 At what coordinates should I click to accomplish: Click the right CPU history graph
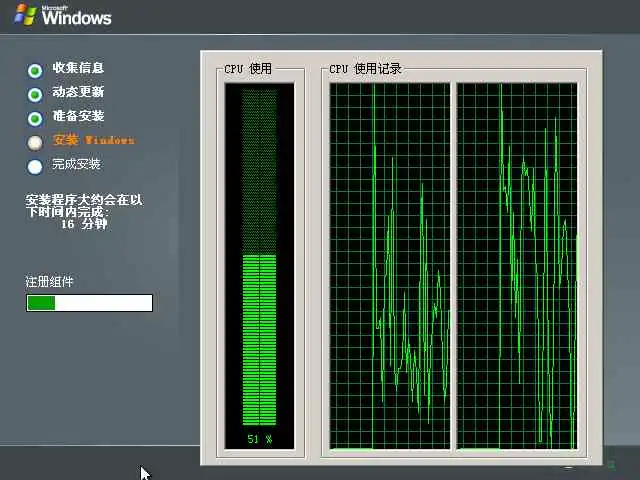(517, 266)
